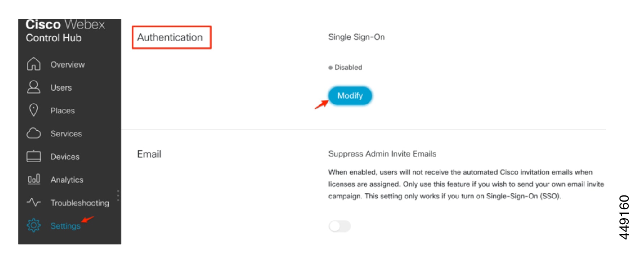Go to the Users menu item
Screen dimensions: 644x263
click(x=61, y=88)
